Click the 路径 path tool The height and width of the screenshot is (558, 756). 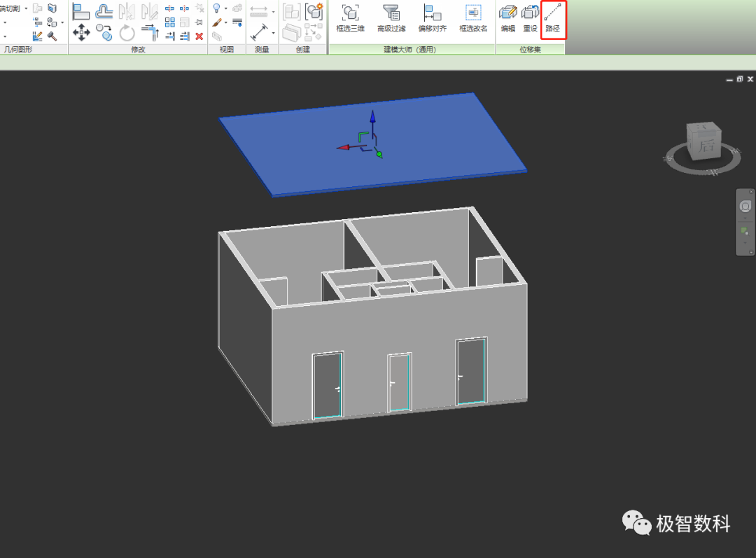[x=553, y=18]
